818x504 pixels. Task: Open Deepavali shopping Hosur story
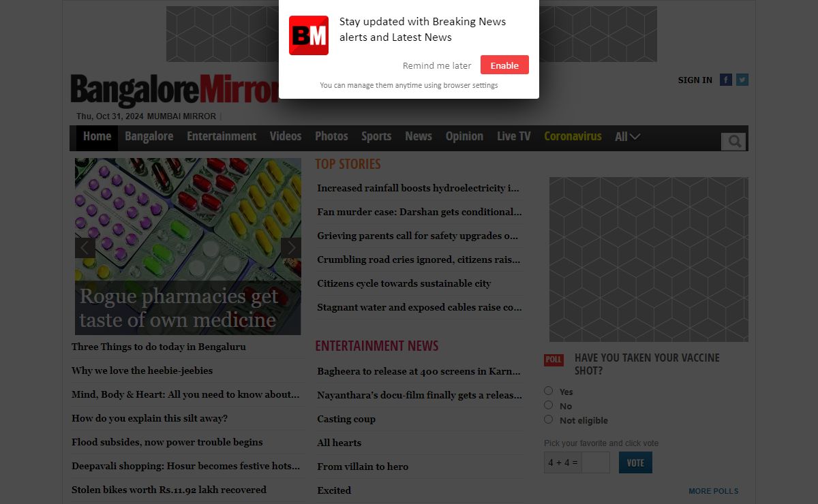tap(186, 466)
